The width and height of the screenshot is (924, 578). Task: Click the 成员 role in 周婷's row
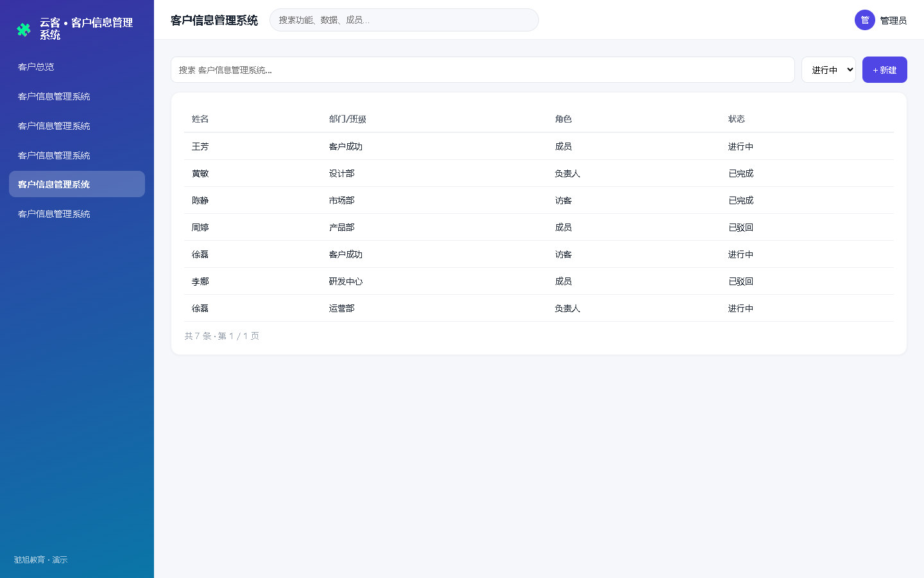coord(563,227)
